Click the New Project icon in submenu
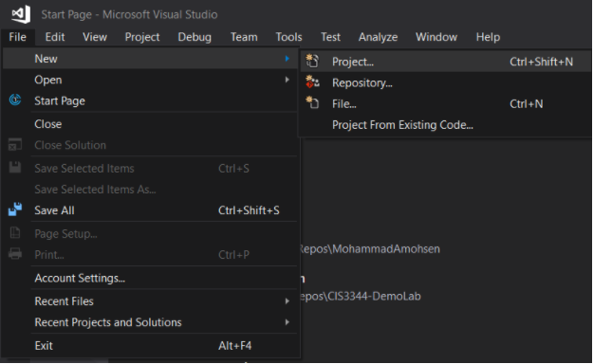 pos(312,61)
